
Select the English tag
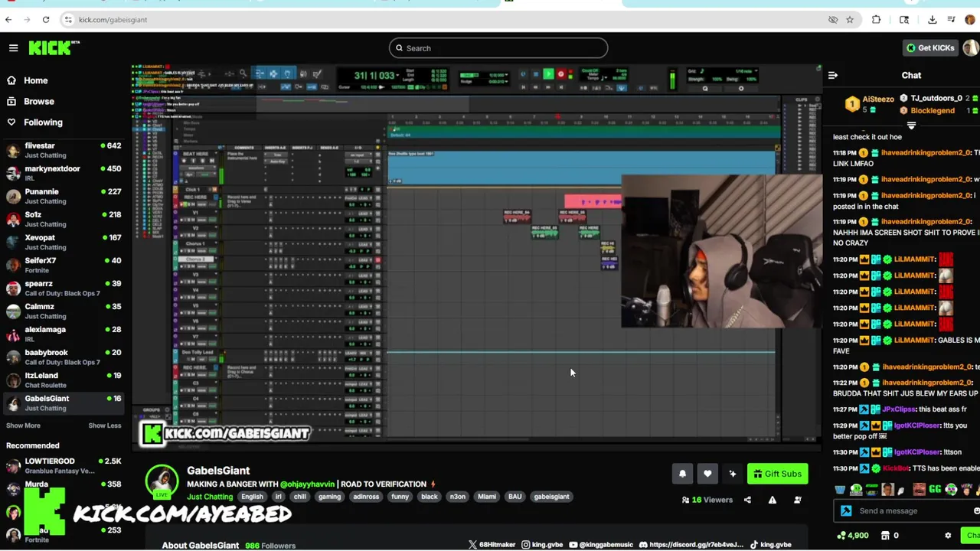click(252, 497)
